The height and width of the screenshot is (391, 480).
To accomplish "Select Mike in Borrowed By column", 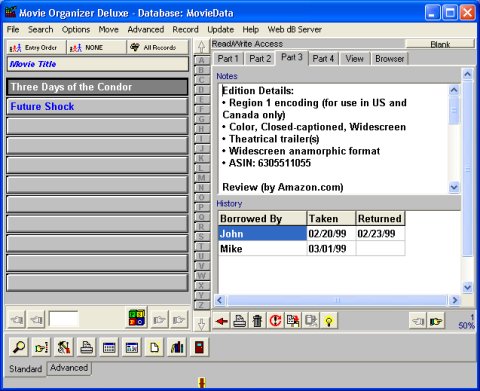I will 262,249.
